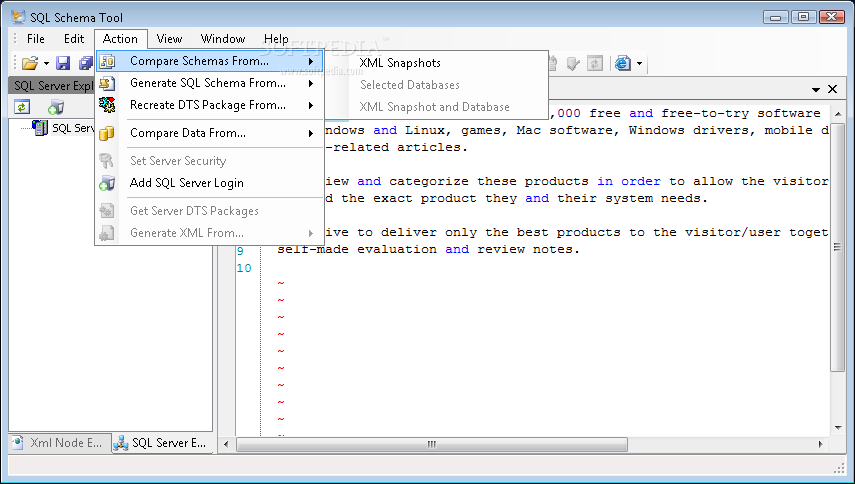Expand the open-file dropdown arrow

(46, 64)
